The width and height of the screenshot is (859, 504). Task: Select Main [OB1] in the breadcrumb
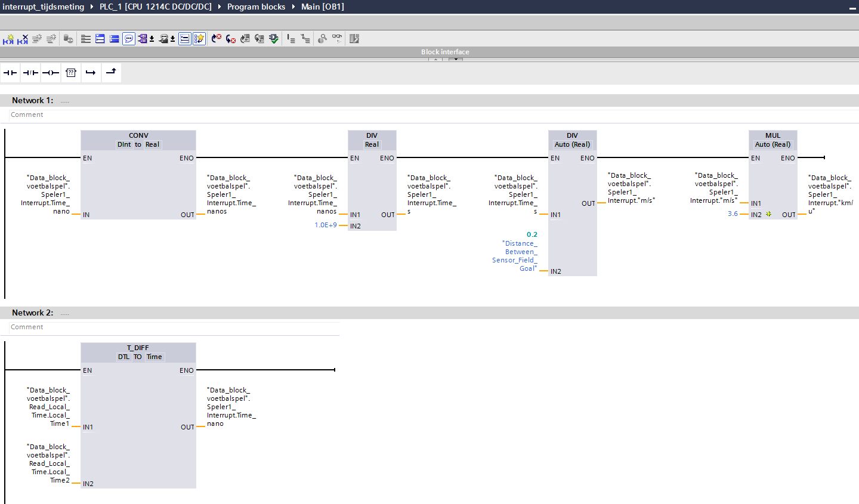[x=323, y=7]
